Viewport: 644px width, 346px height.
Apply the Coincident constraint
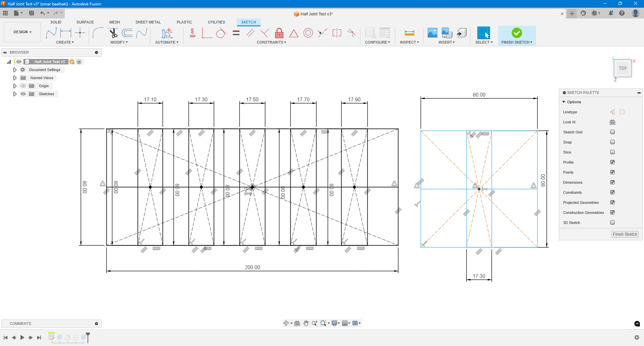tap(207, 33)
